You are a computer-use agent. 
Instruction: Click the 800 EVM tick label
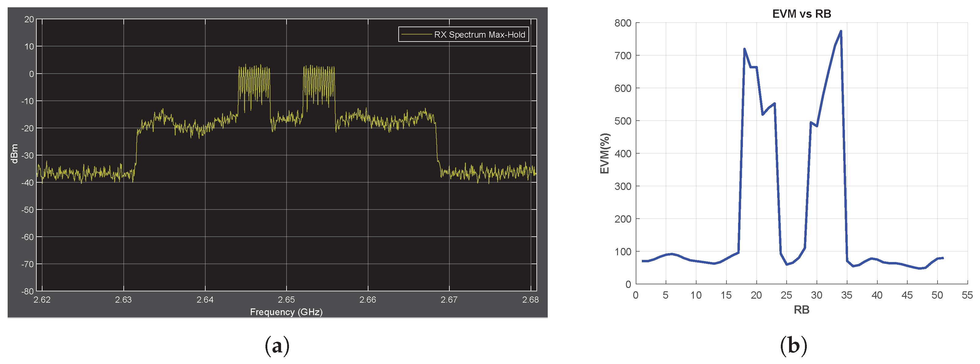point(623,23)
